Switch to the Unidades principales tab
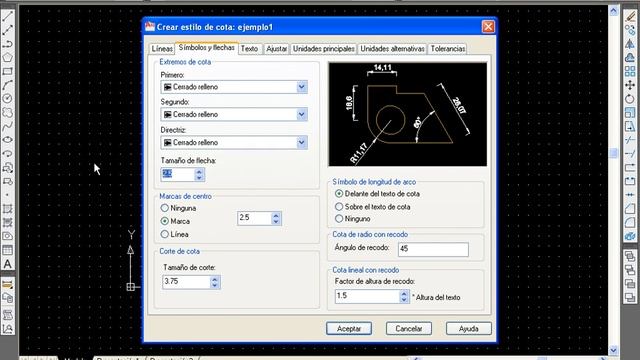 pyautogui.click(x=324, y=49)
